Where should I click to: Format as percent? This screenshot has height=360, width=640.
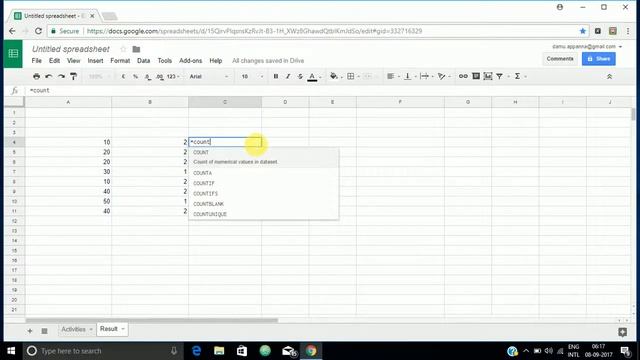click(x=135, y=76)
